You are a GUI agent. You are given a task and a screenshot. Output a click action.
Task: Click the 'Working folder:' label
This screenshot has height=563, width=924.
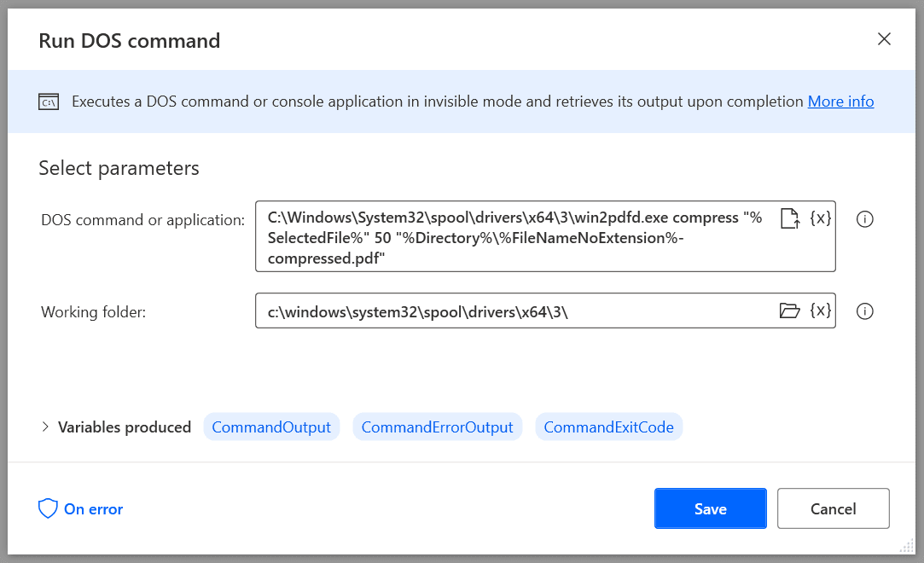pos(93,311)
